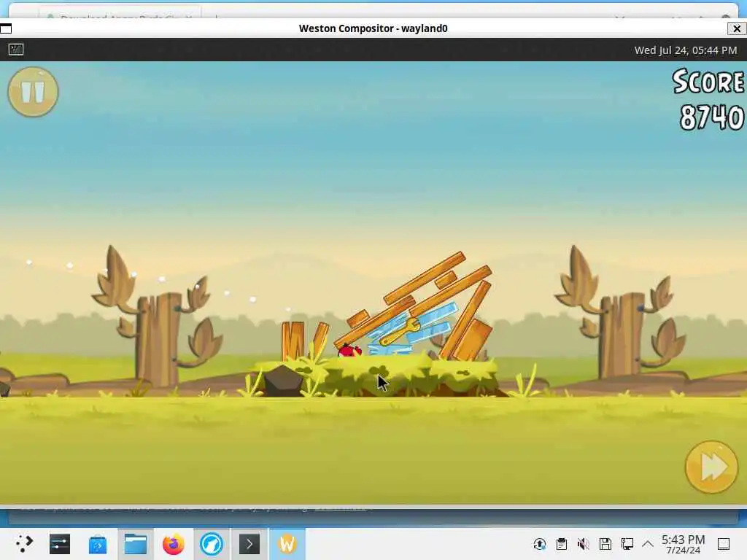747x560 pixels.
Task: Open the Weston window menu icon
Action: [x=6, y=28]
